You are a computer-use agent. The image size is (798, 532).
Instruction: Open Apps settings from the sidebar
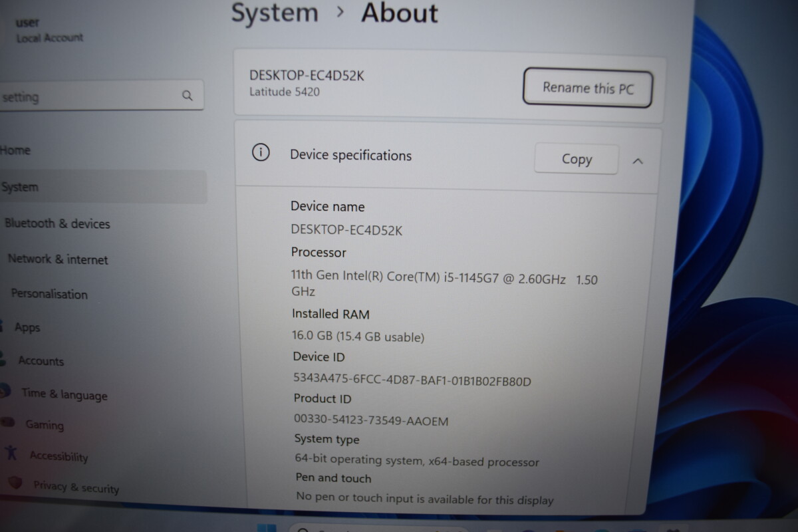click(27, 327)
